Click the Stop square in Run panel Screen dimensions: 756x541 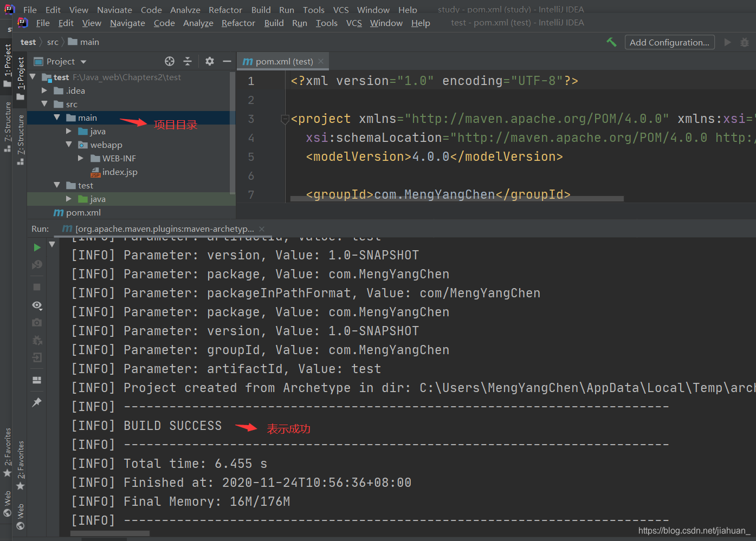pyautogui.click(x=37, y=287)
